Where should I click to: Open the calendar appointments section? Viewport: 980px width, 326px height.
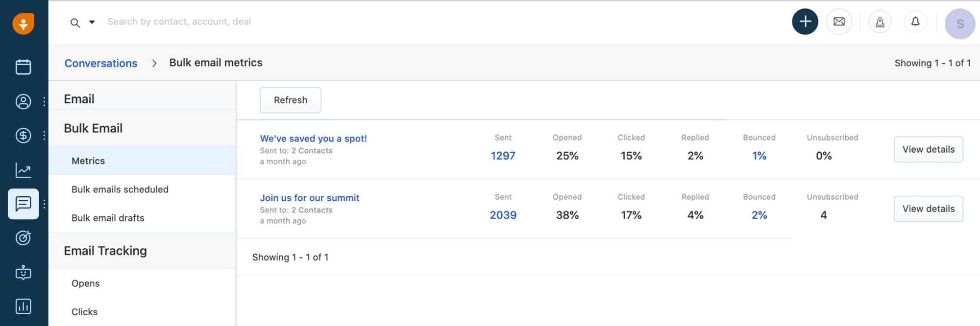coord(24,67)
